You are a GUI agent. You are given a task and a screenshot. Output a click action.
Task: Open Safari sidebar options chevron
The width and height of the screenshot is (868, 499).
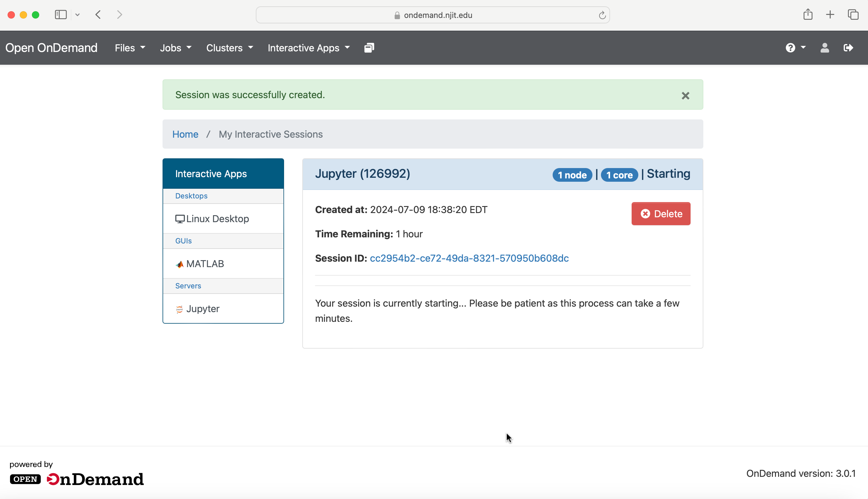pyautogui.click(x=77, y=15)
